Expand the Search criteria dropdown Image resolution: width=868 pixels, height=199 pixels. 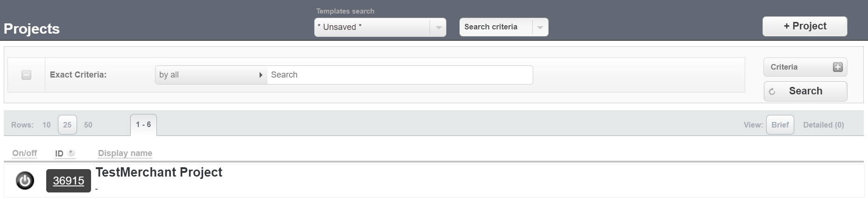tap(540, 28)
